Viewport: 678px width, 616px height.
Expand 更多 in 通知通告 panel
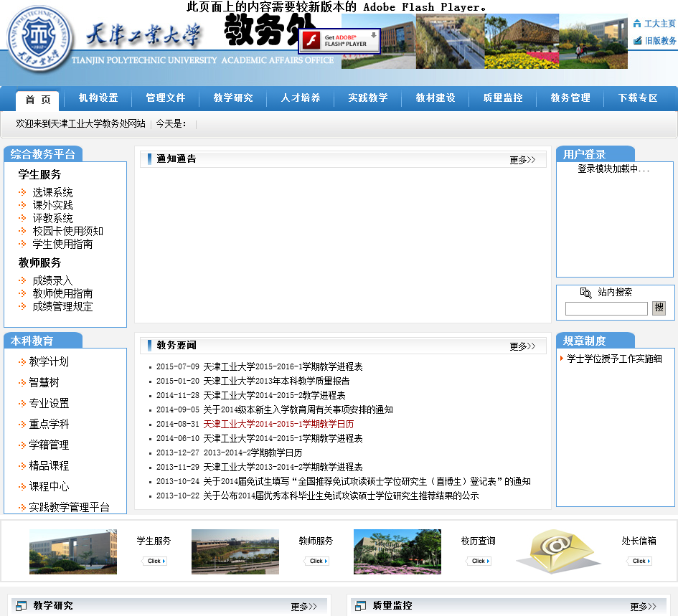522,160
